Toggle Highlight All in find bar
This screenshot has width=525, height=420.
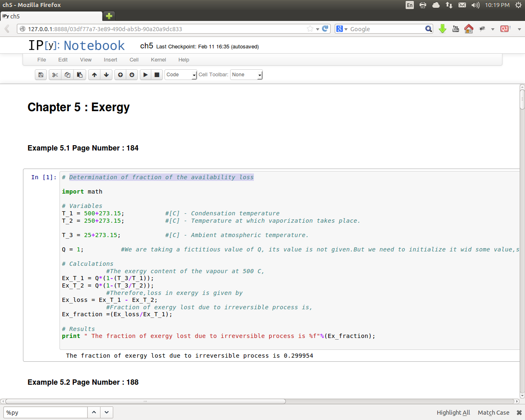click(x=453, y=413)
